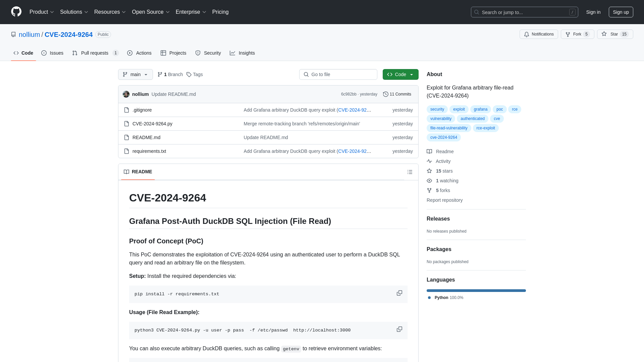The width and height of the screenshot is (644, 362).
Task: Select the file-read-vulnerability topic tag
Action: [x=449, y=128]
